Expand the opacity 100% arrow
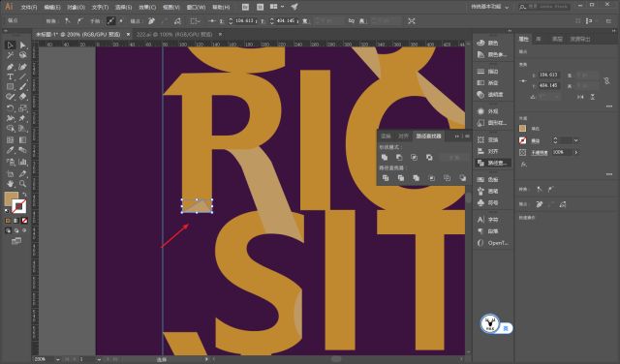This screenshot has width=620, height=364. click(x=576, y=152)
